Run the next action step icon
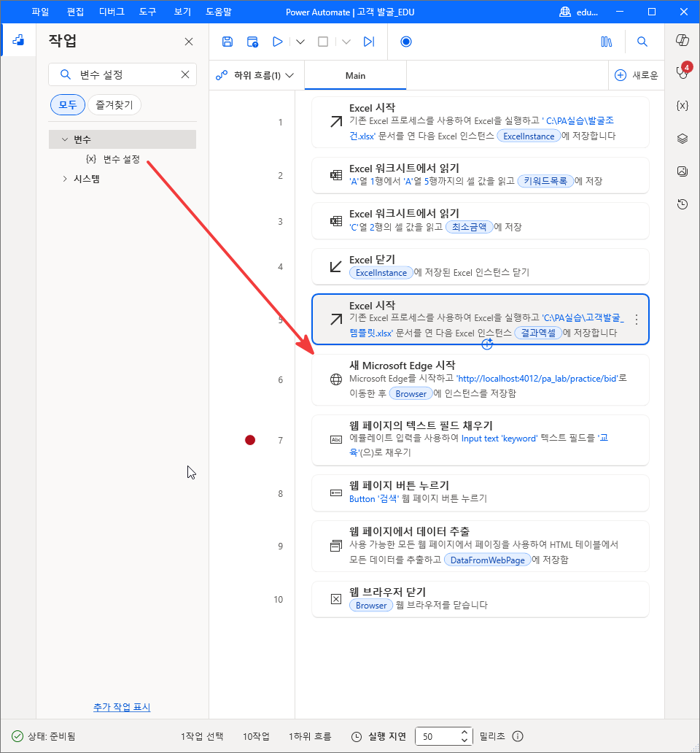This screenshot has width=700, height=753. 368,42
